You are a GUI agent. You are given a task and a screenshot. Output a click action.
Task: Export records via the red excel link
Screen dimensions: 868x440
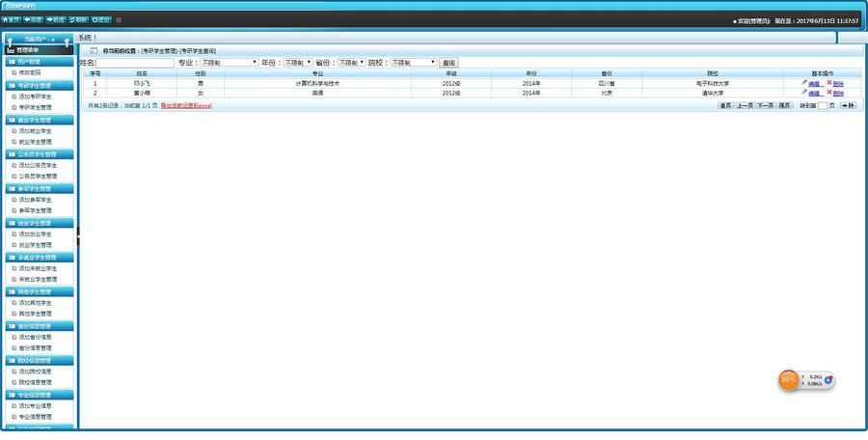tap(186, 105)
